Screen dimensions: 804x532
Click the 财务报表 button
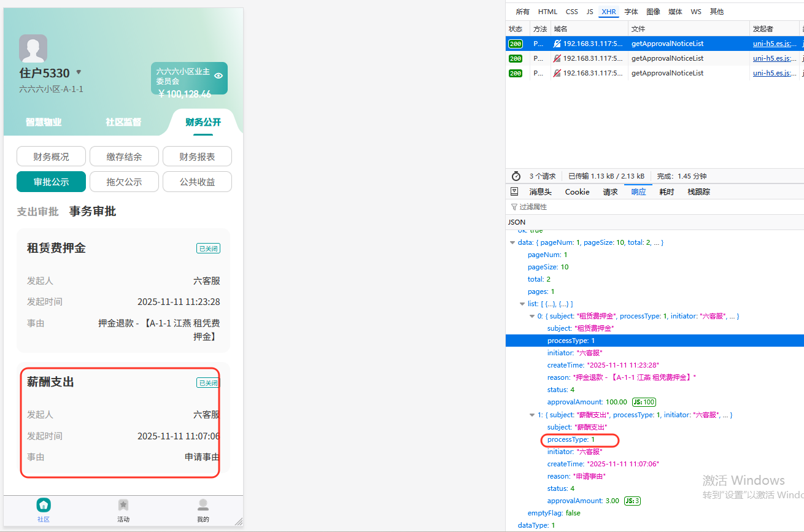(197, 156)
